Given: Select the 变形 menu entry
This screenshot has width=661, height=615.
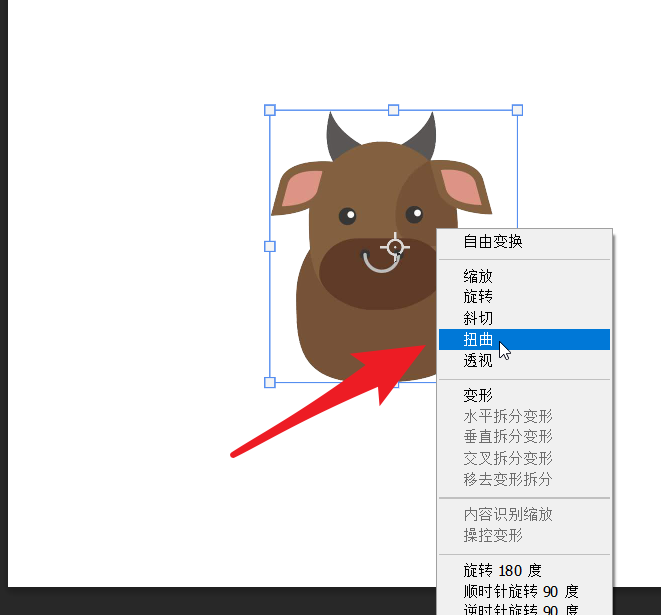Looking at the screenshot, I should tap(524, 395).
